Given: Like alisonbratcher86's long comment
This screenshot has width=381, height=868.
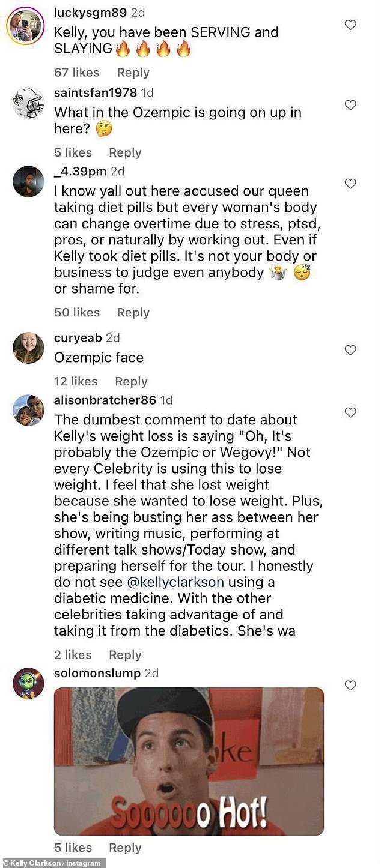Looking at the screenshot, I should (x=350, y=412).
